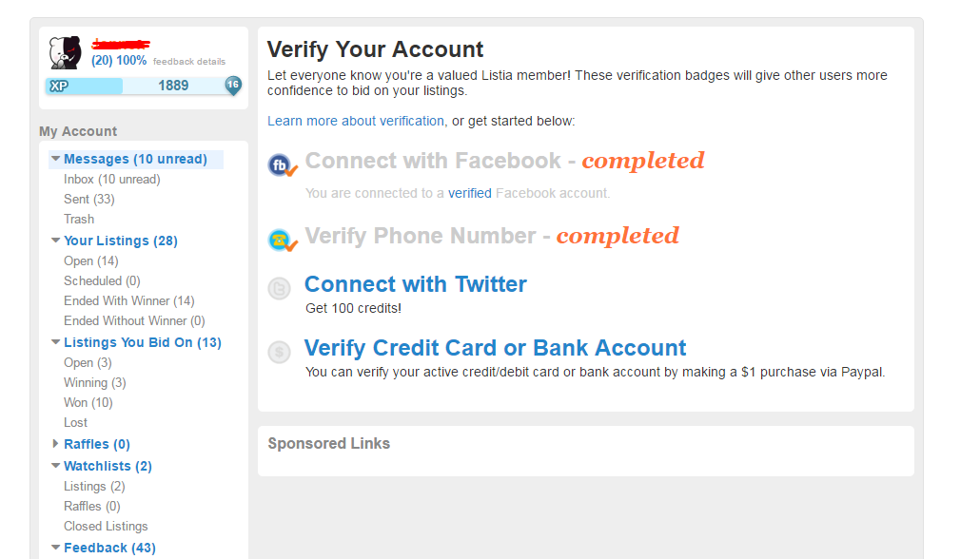Open the user avatar picture
The height and width of the screenshot is (559, 980).
click(66, 52)
